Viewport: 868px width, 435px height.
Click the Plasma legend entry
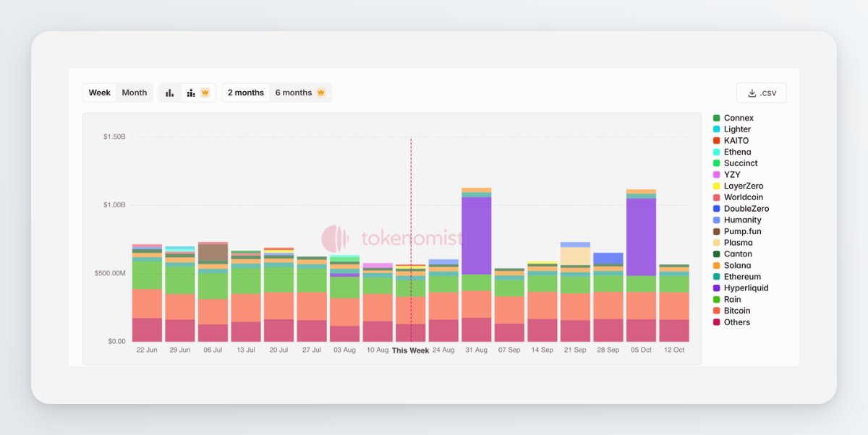tap(733, 243)
